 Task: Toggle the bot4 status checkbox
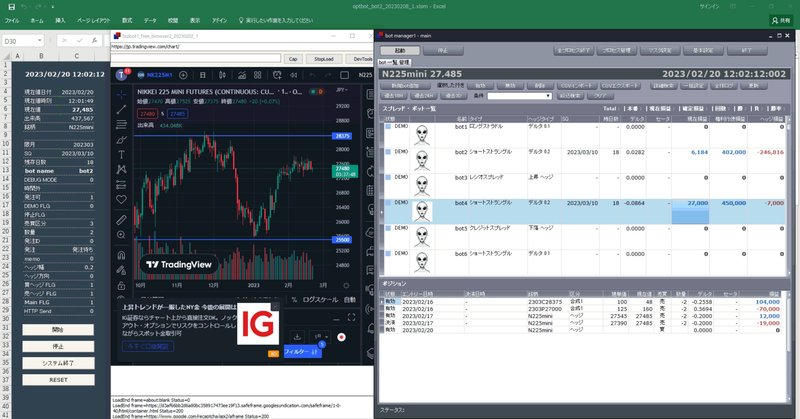click(388, 203)
